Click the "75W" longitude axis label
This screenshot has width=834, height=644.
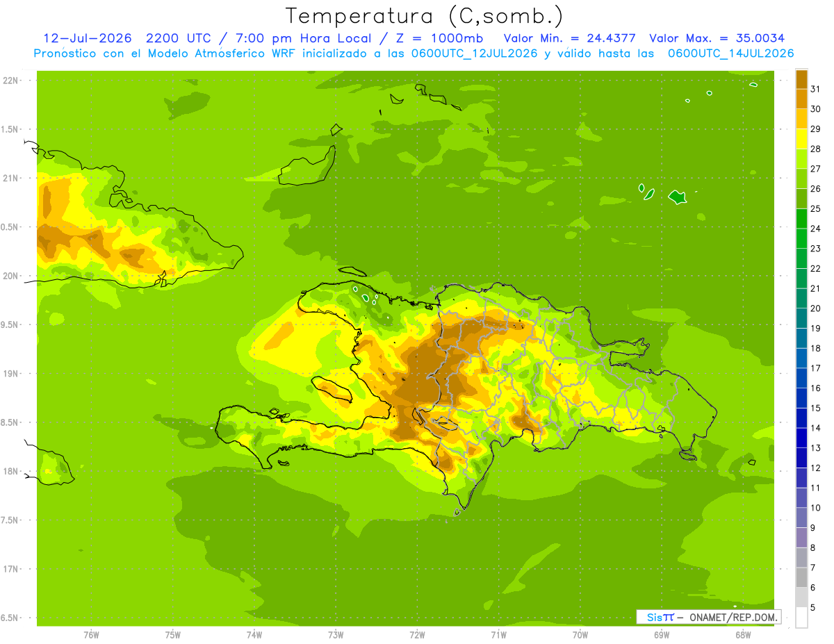click(x=173, y=634)
